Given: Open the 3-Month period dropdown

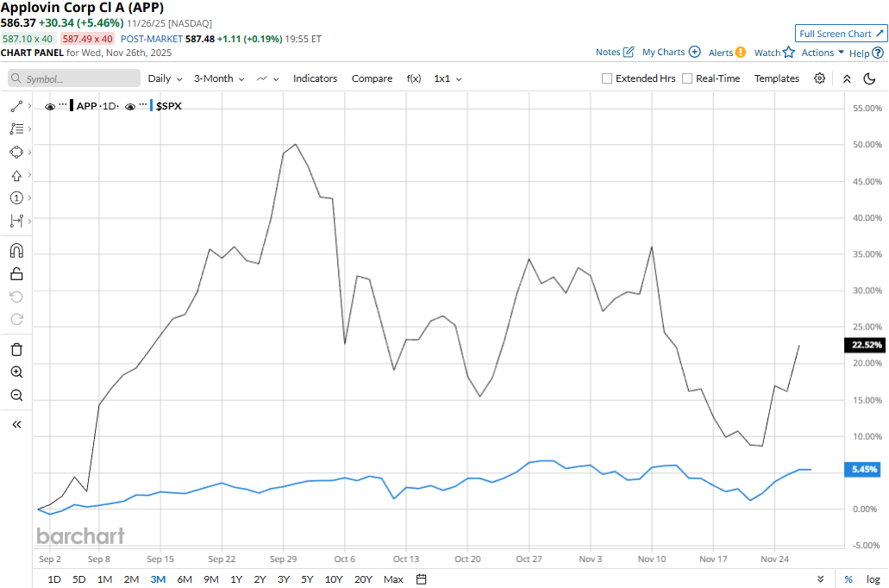Looking at the screenshot, I should pyautogui.click(x=219, y=78).
